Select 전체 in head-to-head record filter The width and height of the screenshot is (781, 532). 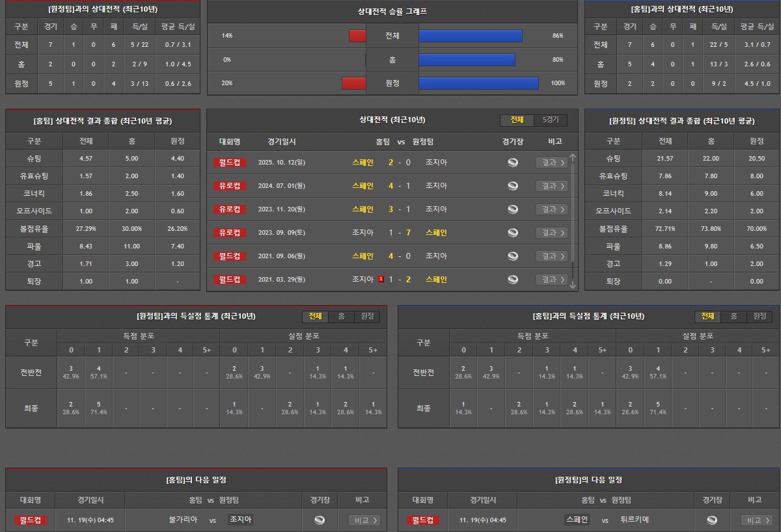point(517,120)
